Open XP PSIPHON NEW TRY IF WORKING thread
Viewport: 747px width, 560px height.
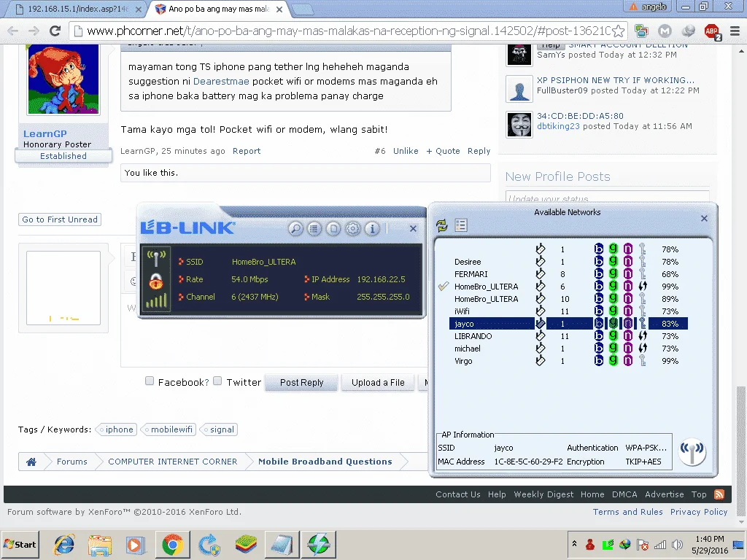coord(616,80)
